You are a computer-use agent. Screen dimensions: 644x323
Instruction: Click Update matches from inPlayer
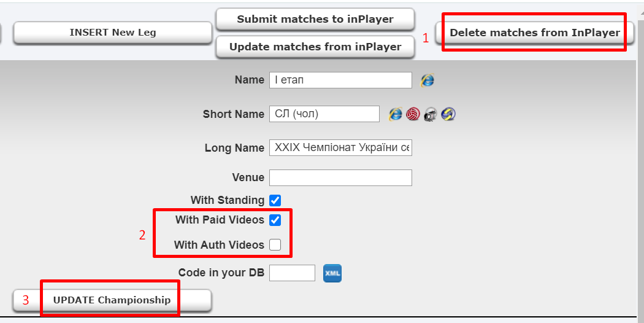(x=315, y=47)
